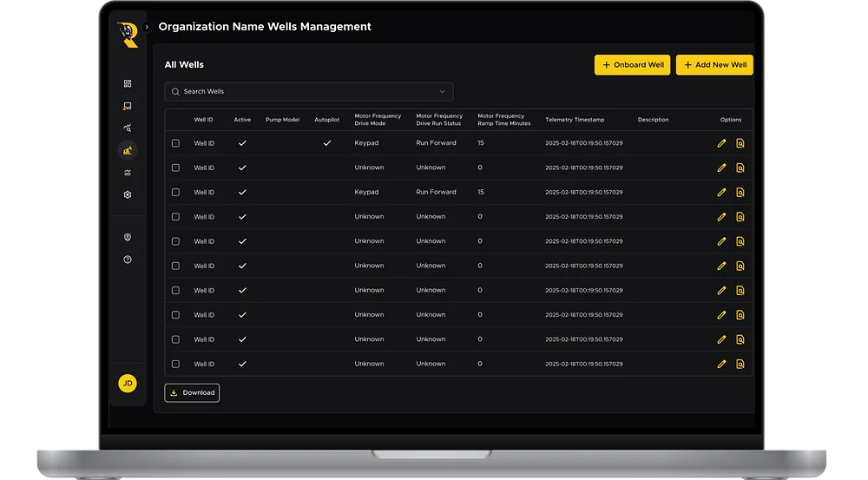Screen dimensions: 868x480
Task: Click the Autopilot checkmark in the table
Action: pos(327,143)
